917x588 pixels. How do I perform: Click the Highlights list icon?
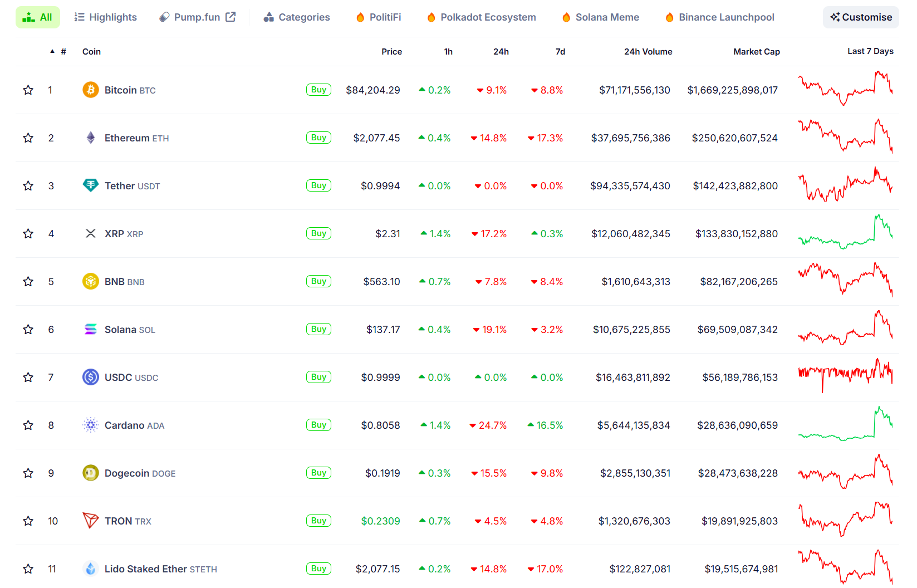[x=80, y=17]
